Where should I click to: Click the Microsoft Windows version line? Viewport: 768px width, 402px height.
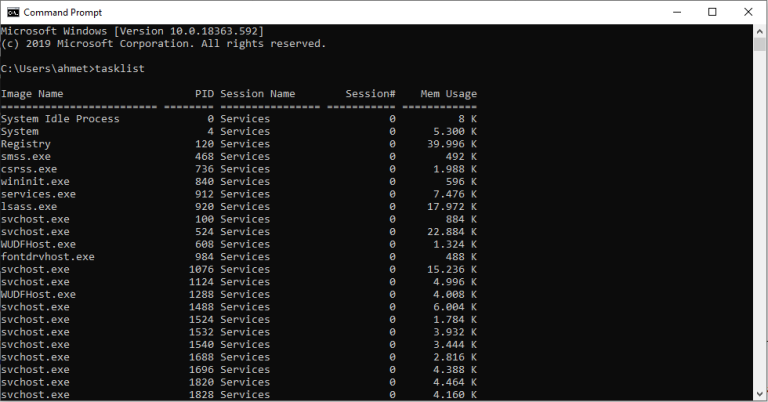(132, 31)
